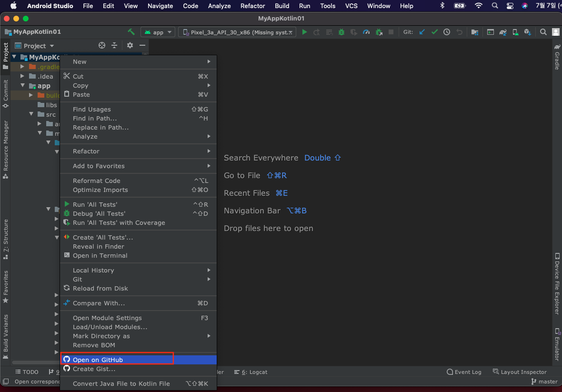The image size is (562, 392).
Task: Open the Favorites side tab
Action: coord(5,287)
